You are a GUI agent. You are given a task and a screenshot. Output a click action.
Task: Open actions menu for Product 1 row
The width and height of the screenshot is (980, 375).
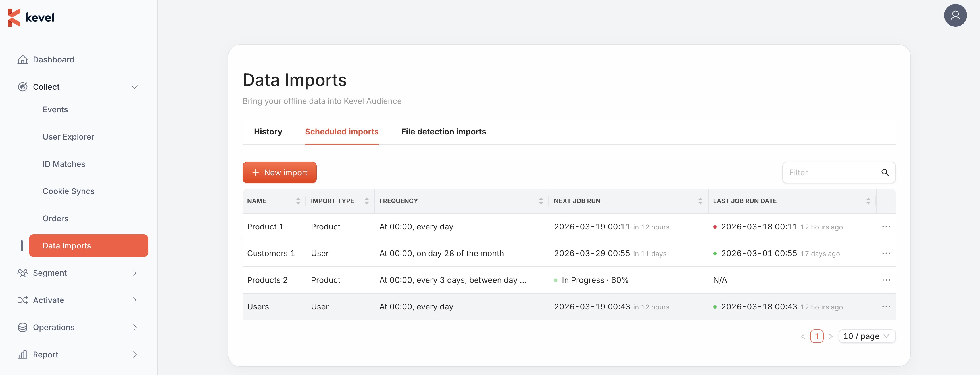coord(886,227)
